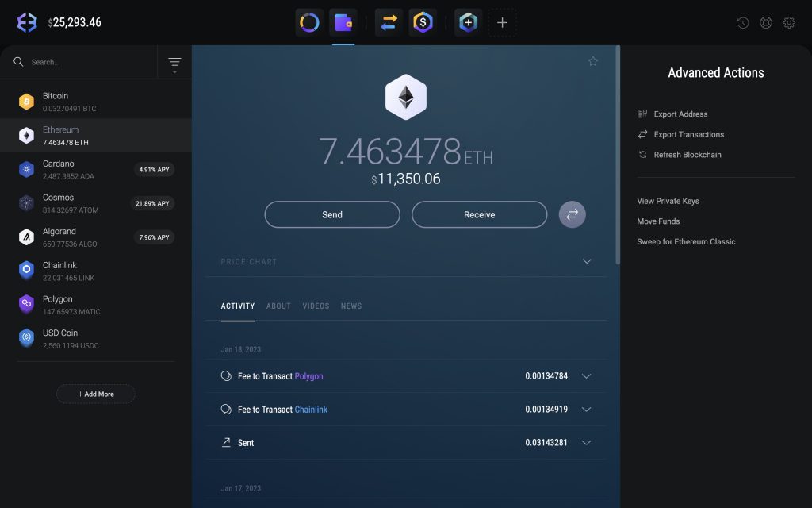Select Bitcoin in the asset list

coord(96,102)
